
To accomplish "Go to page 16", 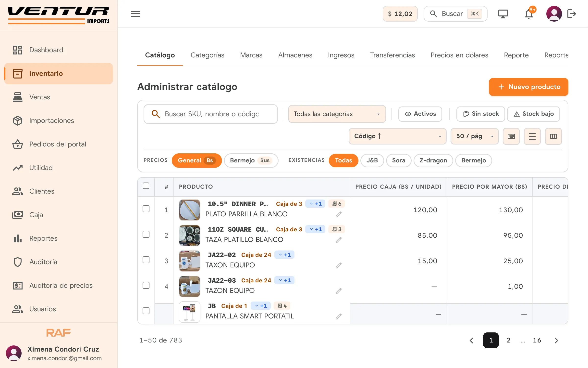I will 537,341.
